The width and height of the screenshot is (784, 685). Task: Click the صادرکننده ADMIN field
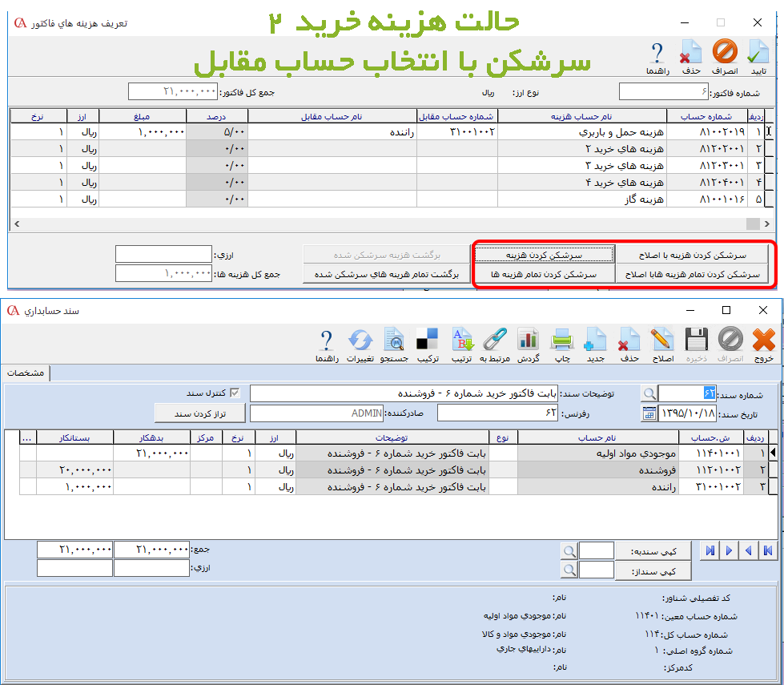(x=316, y=413)
